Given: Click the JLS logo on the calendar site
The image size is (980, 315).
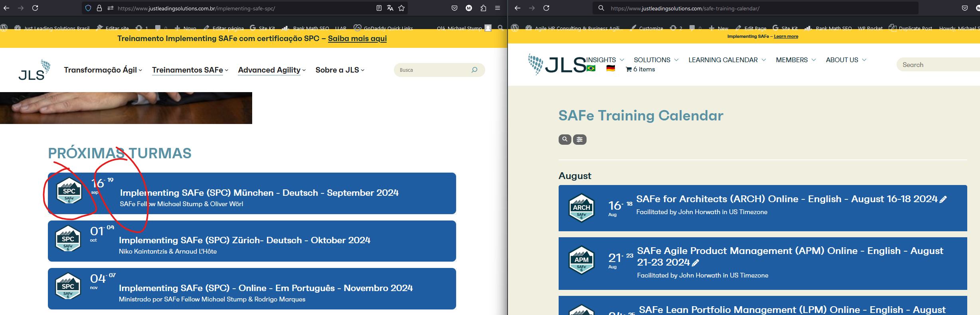Looking at the screenshot, I should 557,64.
